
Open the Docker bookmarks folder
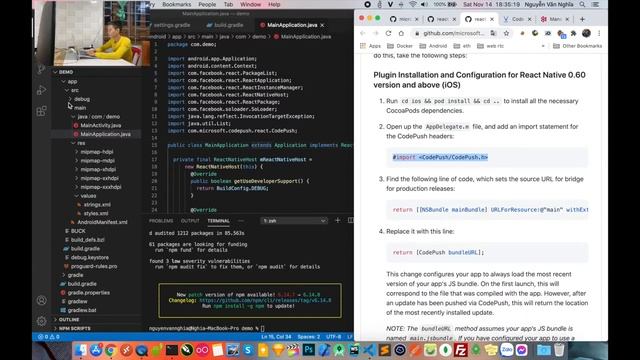click(400, 46)
